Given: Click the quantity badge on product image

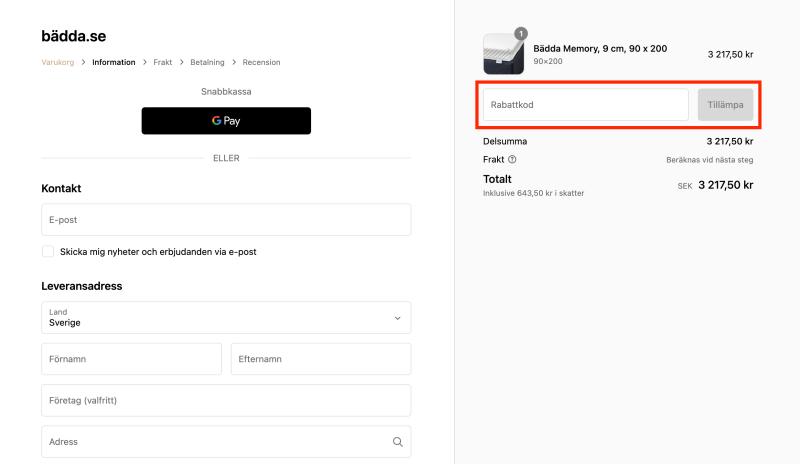Looking at the screenshot, I should (x=521, y=34).
